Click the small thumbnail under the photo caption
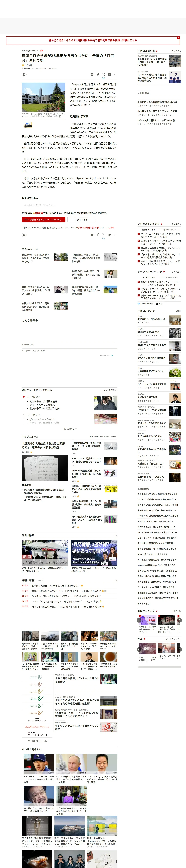 click(28, 125)
